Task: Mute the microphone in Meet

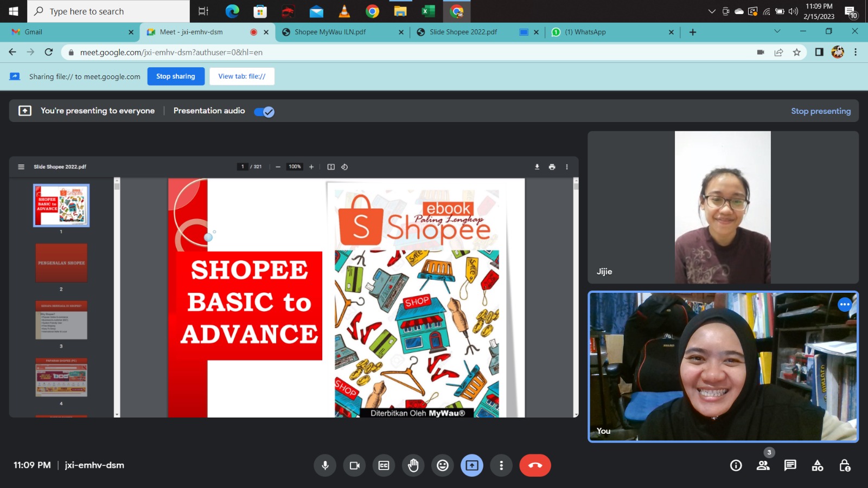Action: click(325, 465)
